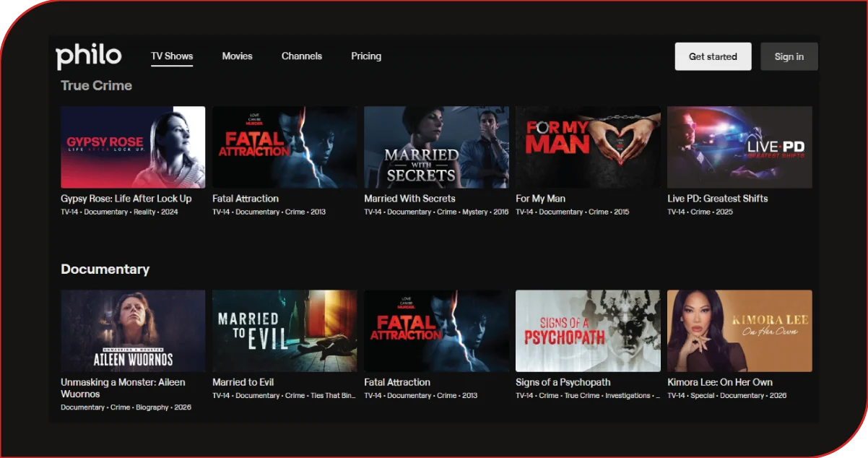This screenshot has height=458, width=868.
Task: Open the Live PD Greatest Shifts thumbnail
Action: click(739, 147)
